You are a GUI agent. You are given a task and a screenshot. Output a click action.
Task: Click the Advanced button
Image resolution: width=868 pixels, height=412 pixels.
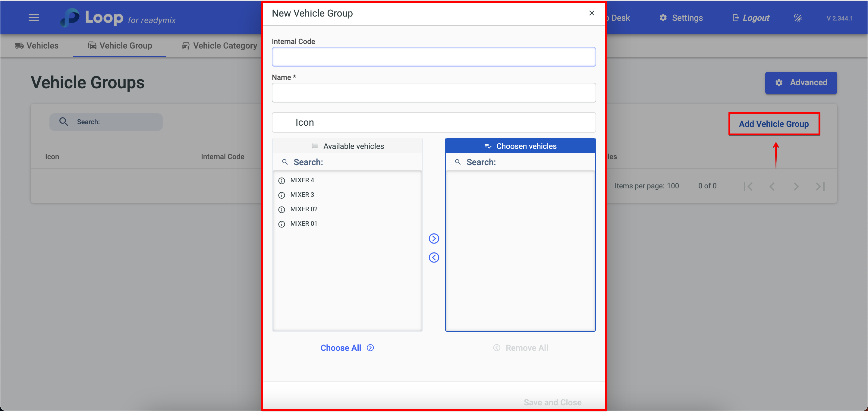(x=801, y=83)
